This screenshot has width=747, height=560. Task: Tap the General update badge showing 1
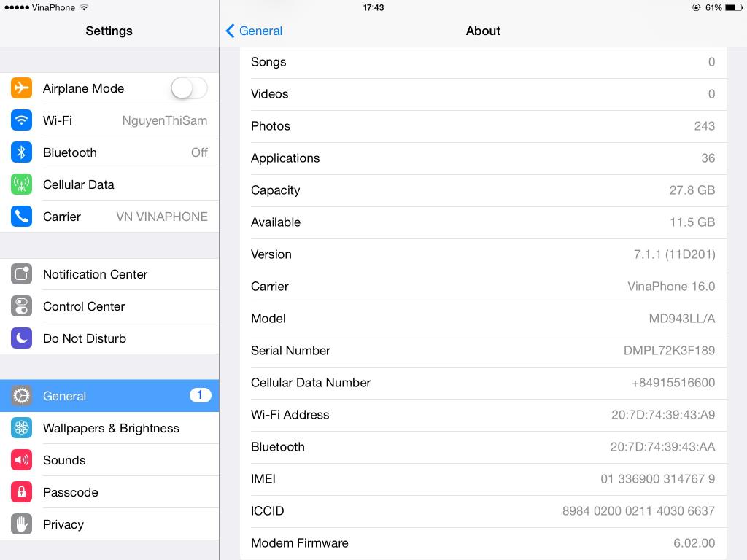pyautogui.click(x=200, y=395)
